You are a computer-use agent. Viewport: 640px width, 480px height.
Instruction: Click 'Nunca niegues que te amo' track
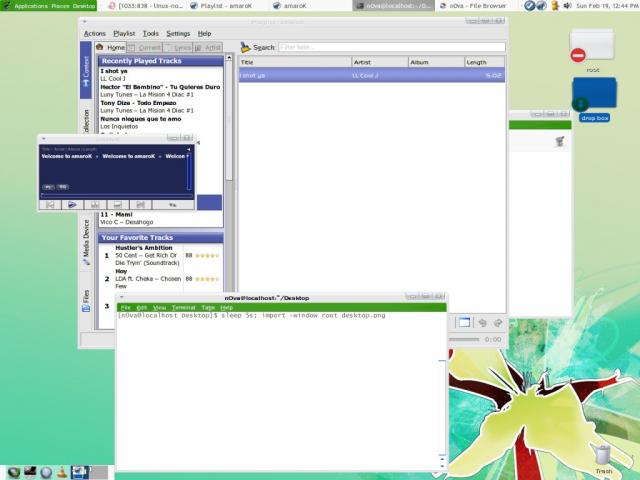[x=141, y=119]
